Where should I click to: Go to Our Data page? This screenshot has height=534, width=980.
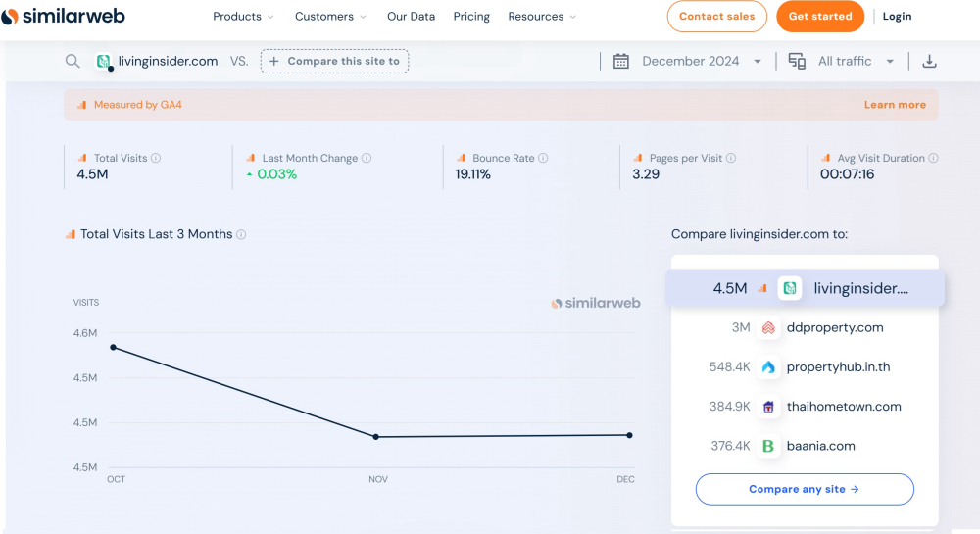(x=411, y=17)
